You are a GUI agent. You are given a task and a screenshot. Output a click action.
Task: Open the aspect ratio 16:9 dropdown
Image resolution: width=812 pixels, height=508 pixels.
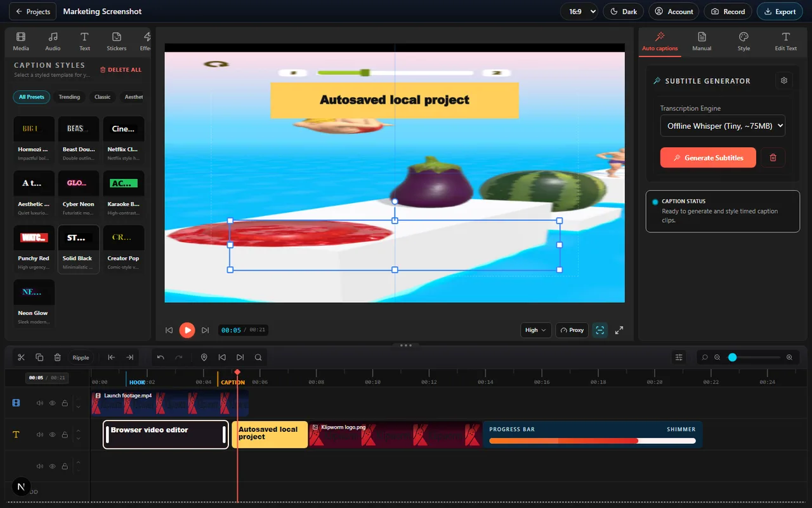click(x=579, y=11)
